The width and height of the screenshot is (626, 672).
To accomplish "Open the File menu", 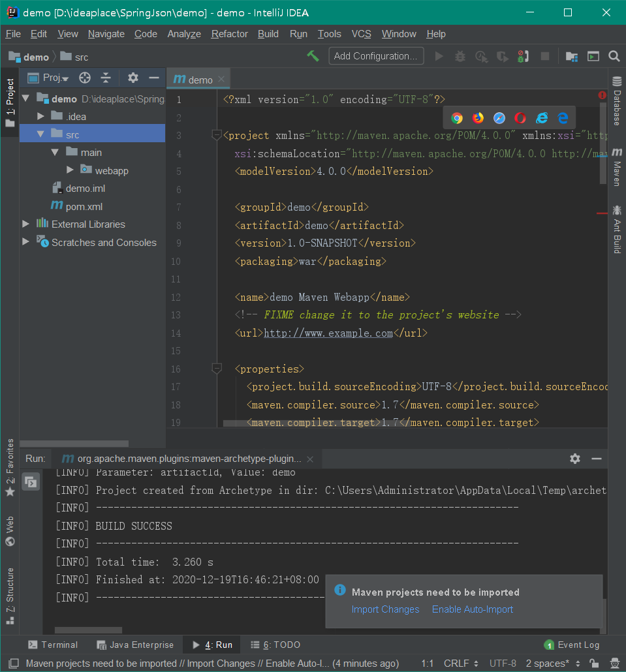I will [x=13, y=34].
